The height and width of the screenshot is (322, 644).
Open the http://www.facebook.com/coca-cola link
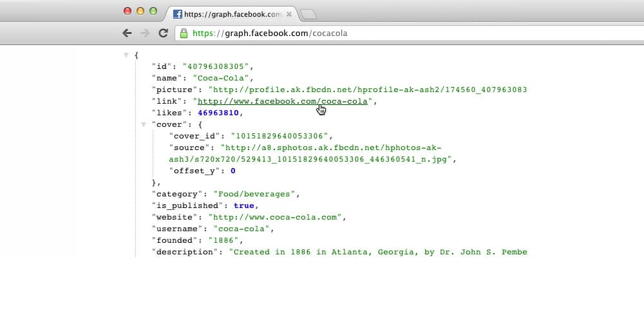click(x=282, y=102)
